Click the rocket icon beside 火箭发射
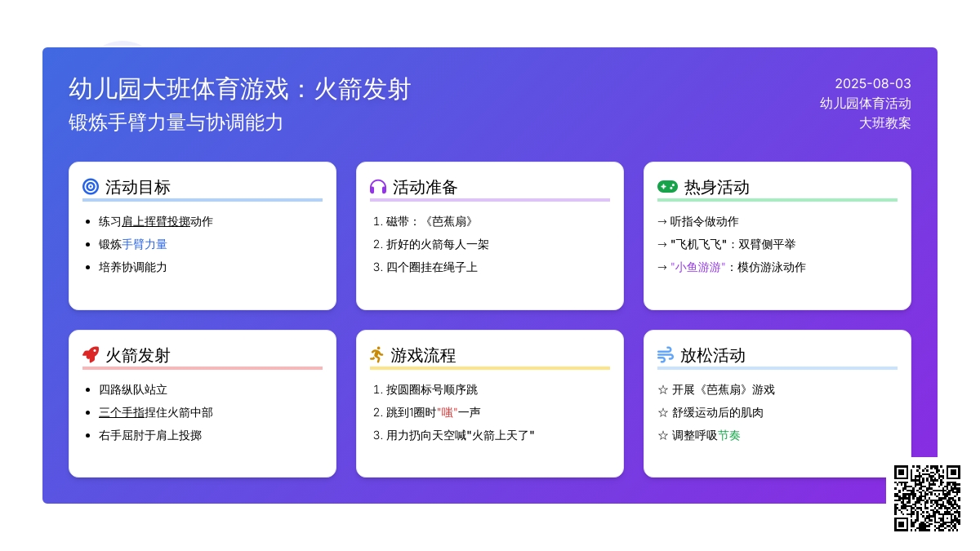This screenshot has width=980, height=551. pyautogui.click(x=91, y=355)
